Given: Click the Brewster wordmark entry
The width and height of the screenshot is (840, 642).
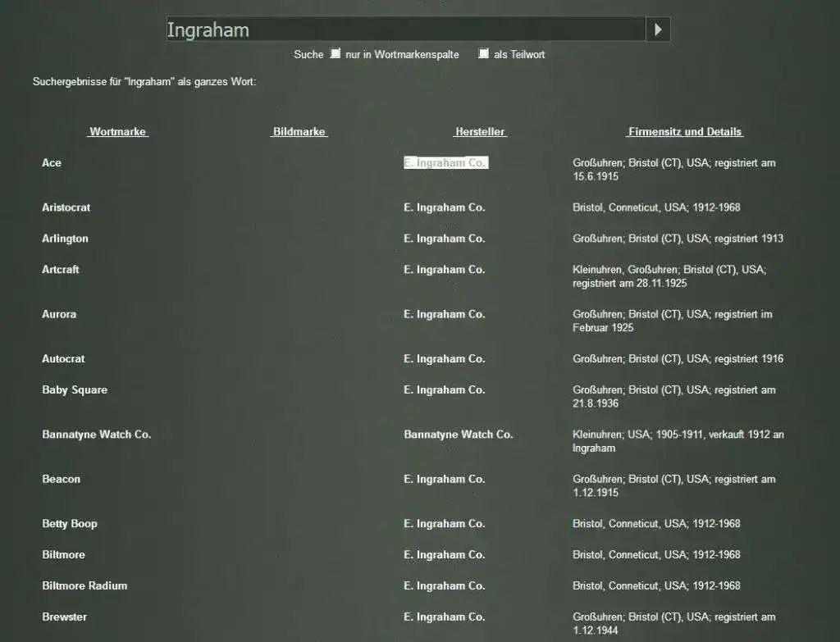Looking at the screenshot, I should coord(64,617).
